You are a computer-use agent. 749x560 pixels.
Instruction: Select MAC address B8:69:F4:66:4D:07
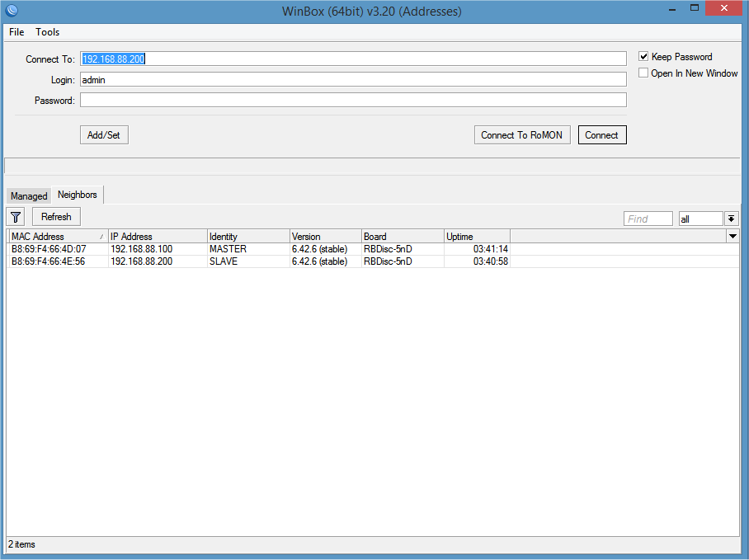49,249
